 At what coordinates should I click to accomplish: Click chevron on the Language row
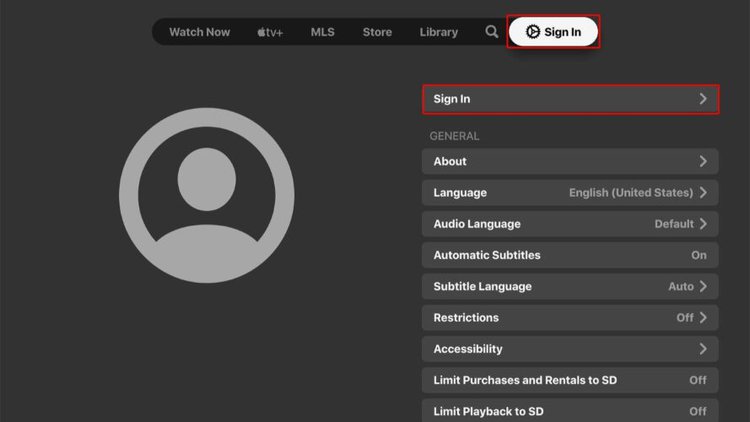703,193
